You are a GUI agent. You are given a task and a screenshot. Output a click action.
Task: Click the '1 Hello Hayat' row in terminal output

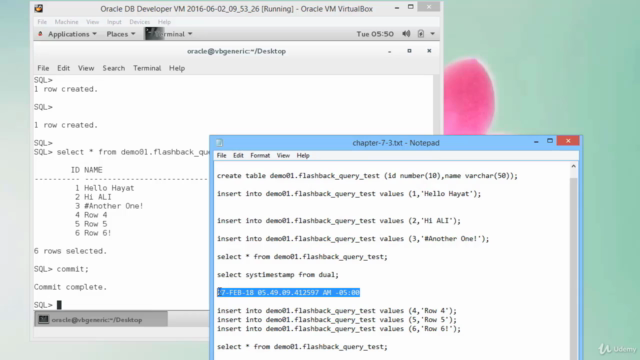pyautogui.click(x=104, y=188)
